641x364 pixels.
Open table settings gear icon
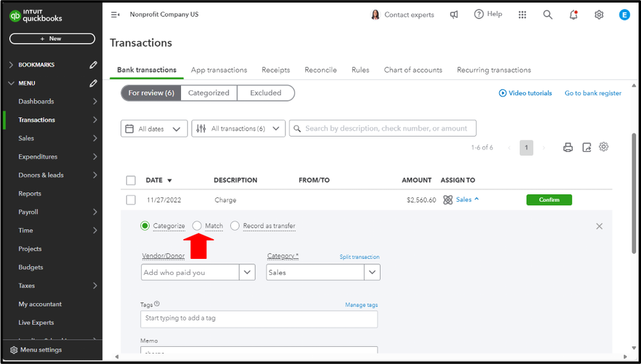point(604,147)
